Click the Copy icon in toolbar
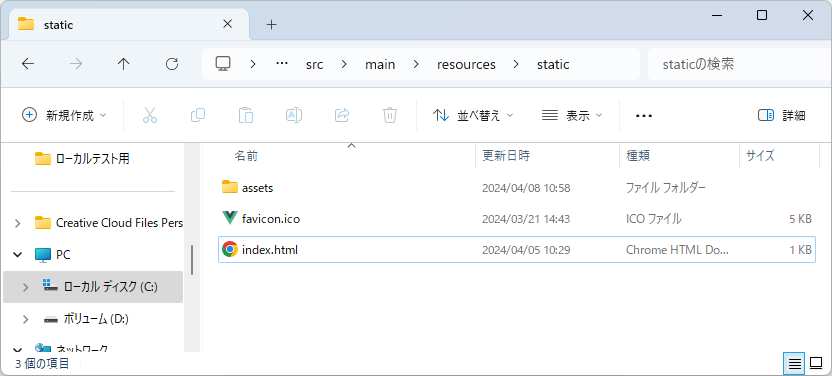Viewport: 832px width, 376px height. [x=198, y=115]
